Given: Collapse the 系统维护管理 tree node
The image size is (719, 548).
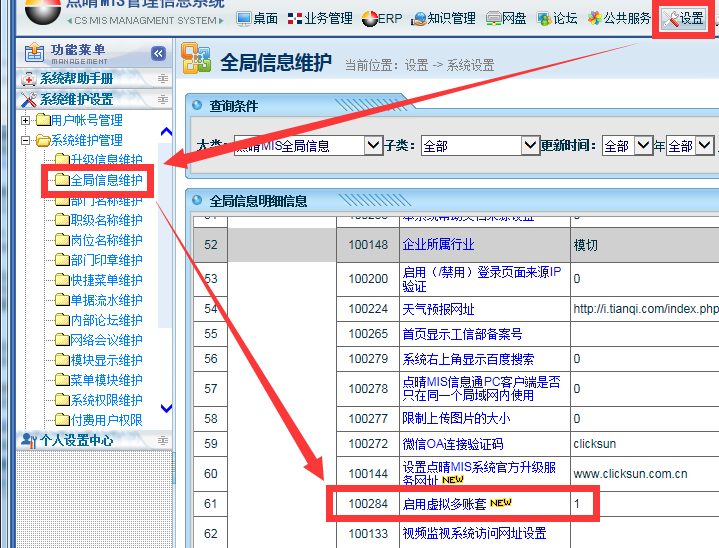Looking at the screenshot, I should coord(26,141).
